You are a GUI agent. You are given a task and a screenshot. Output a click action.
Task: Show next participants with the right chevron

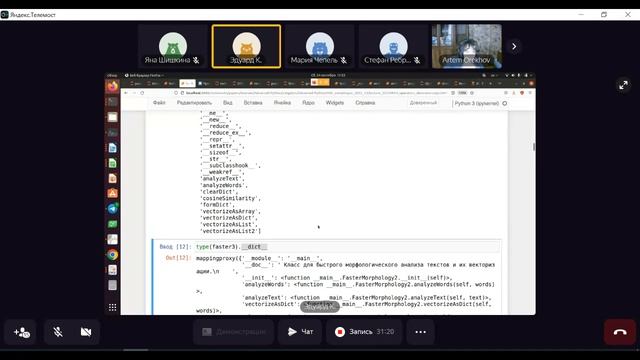coord(514,47)
